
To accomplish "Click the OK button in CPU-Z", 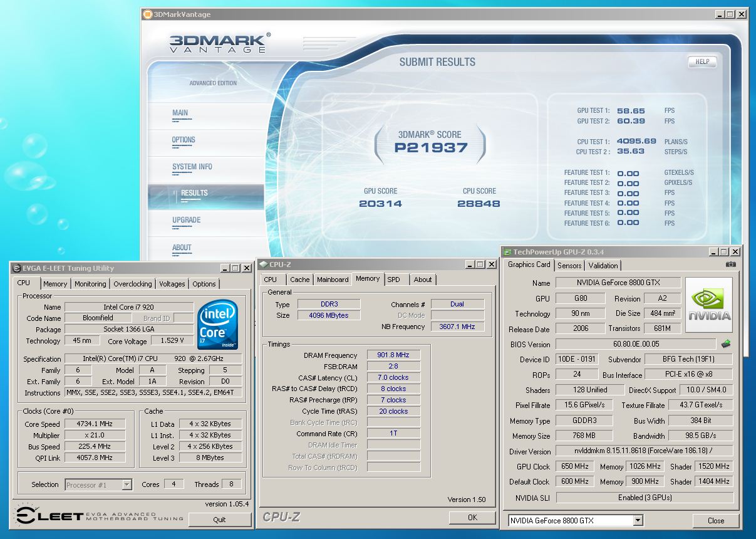I will click(x=472, y=517).
